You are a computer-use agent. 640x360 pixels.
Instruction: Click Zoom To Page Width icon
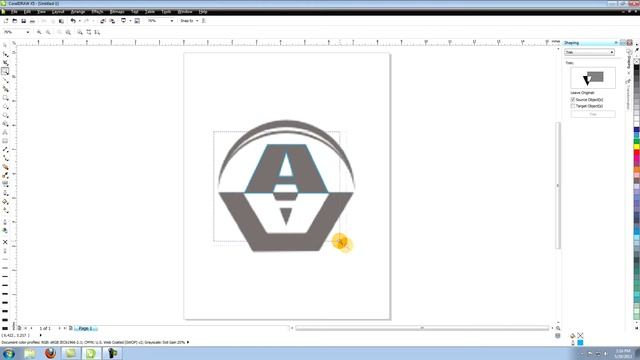[89, 32]
